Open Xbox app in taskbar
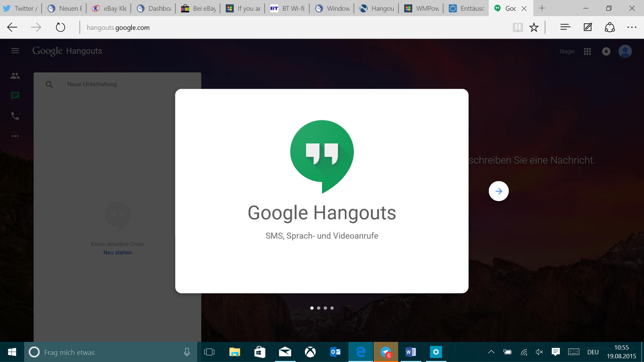The width and height of the screenshot is (644, 362). coord(310,352)
